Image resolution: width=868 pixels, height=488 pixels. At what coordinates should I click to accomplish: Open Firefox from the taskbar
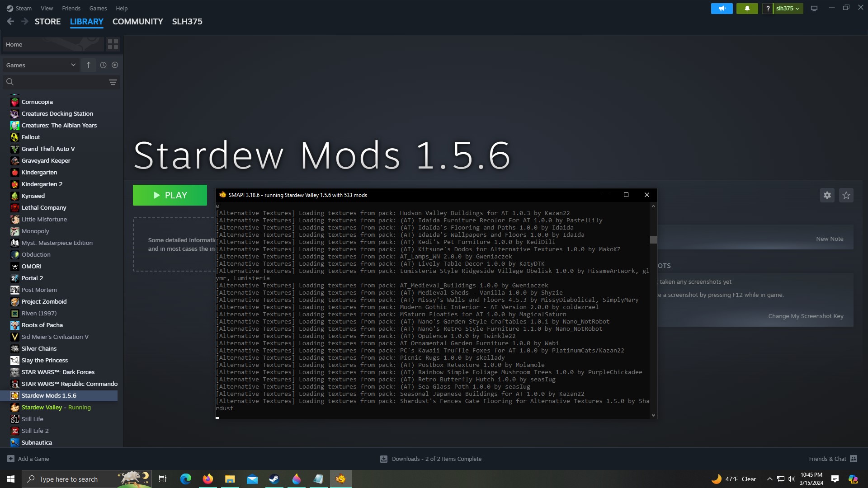click(x=208, y=479)
